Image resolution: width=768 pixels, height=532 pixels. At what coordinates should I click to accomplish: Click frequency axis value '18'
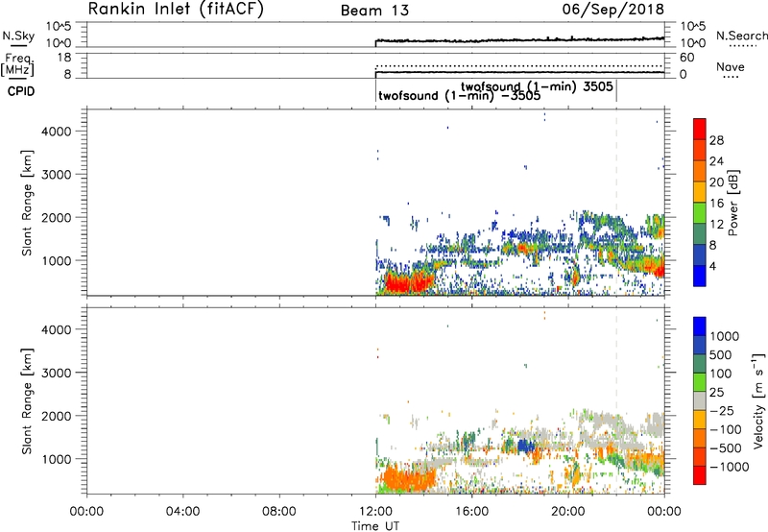tap(65, 58)
